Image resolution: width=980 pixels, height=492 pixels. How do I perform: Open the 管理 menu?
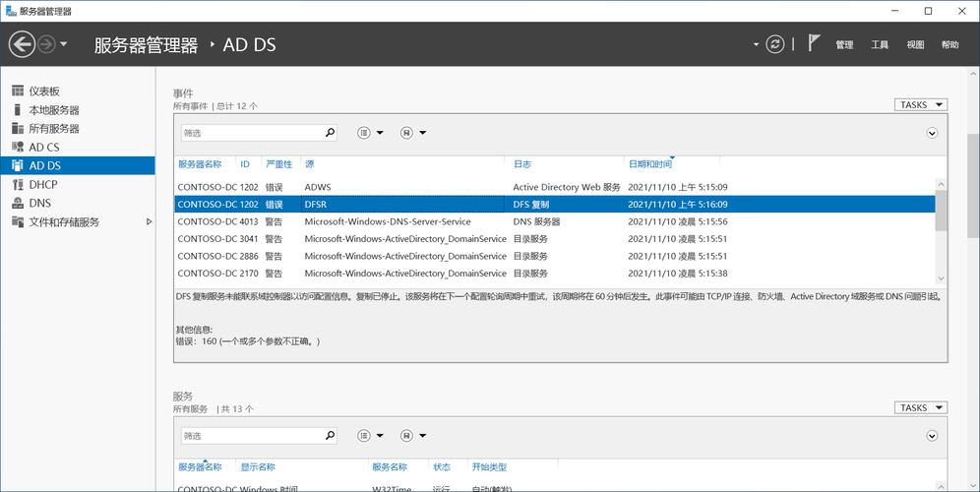[x=844, y=45]
